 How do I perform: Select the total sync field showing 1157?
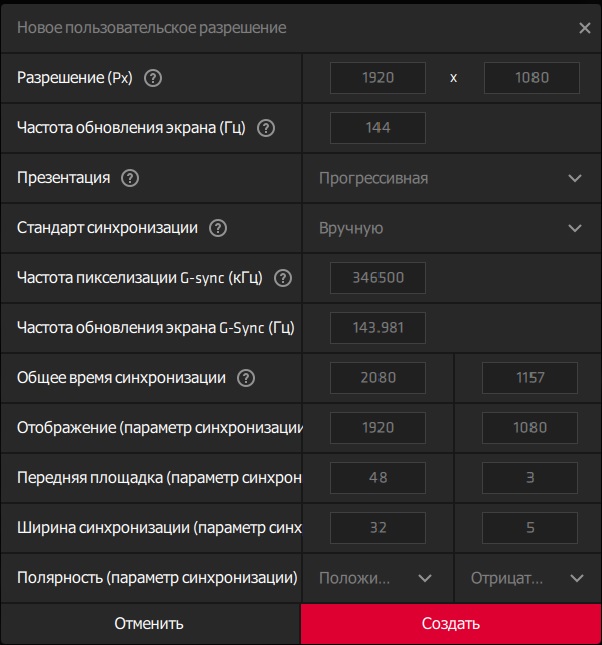click(x=530, y=378)
